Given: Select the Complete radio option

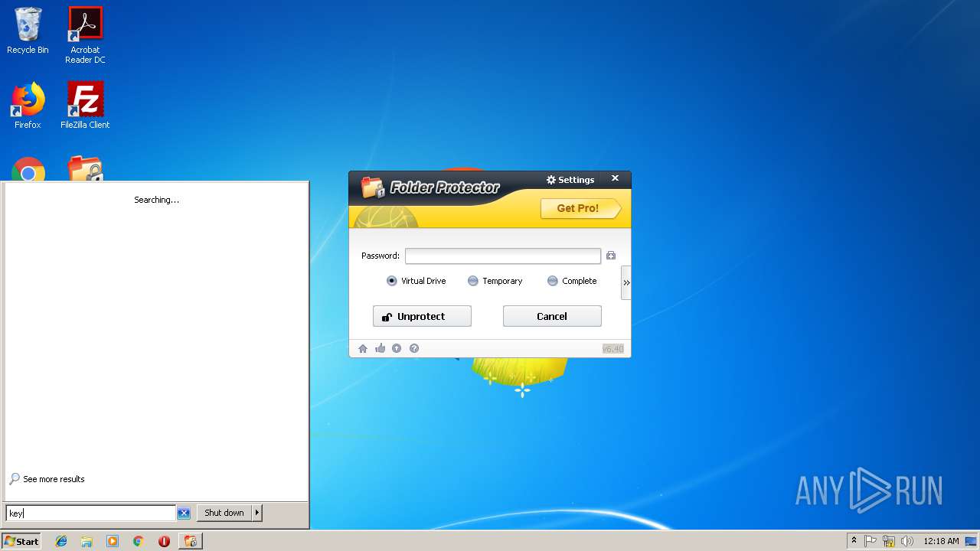Looking at the screenshot, I should coord(572,281).
